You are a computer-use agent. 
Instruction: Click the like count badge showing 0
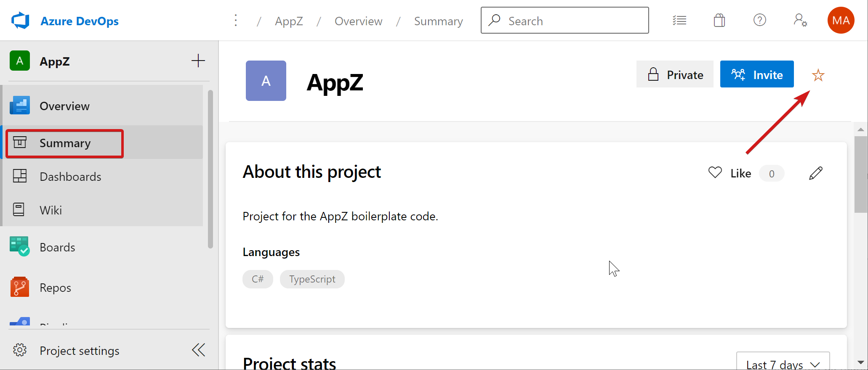772,174
